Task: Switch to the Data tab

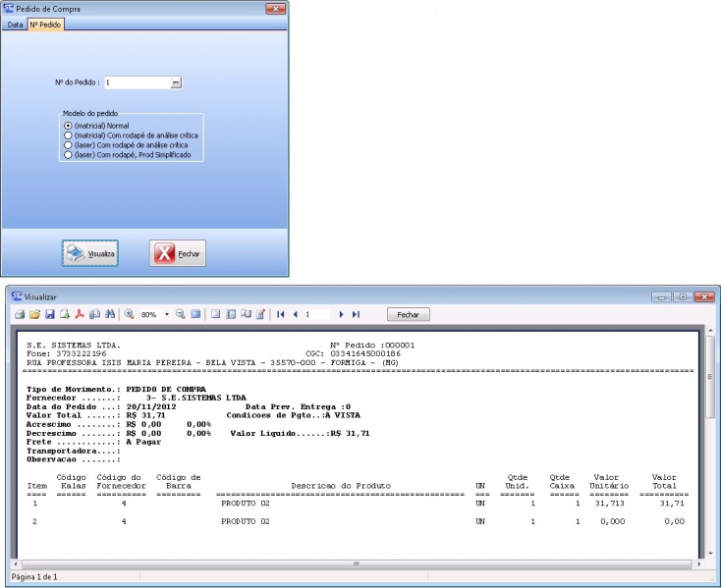Action: [16, 23]
